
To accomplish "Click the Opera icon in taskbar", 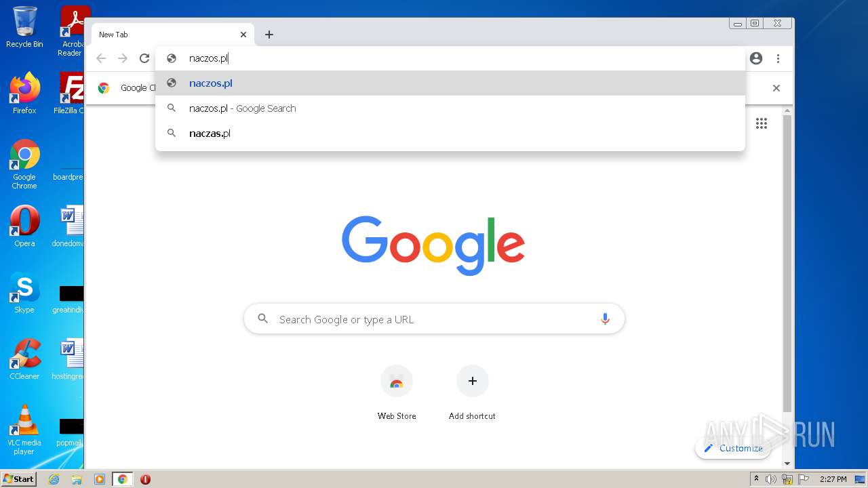I will 145,479.
